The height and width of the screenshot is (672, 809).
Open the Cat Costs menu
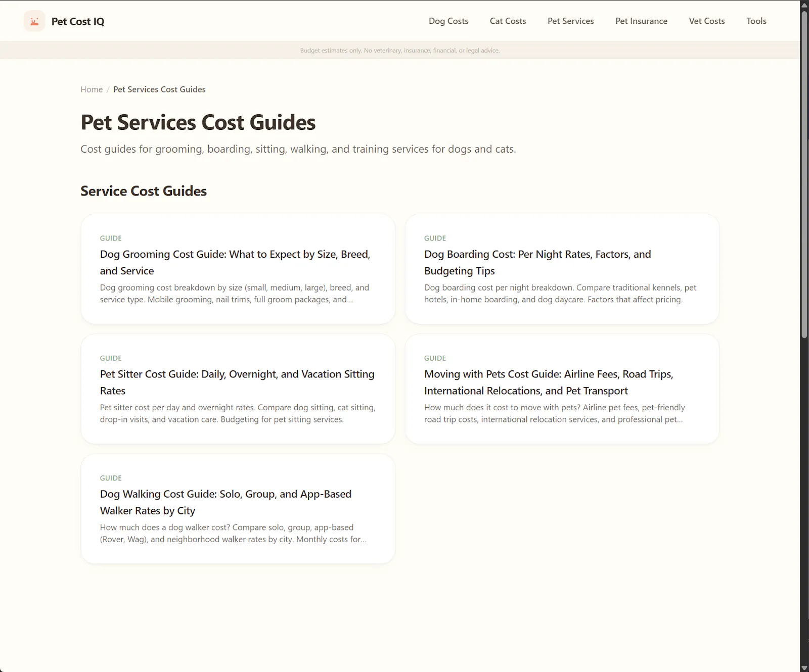508,21
